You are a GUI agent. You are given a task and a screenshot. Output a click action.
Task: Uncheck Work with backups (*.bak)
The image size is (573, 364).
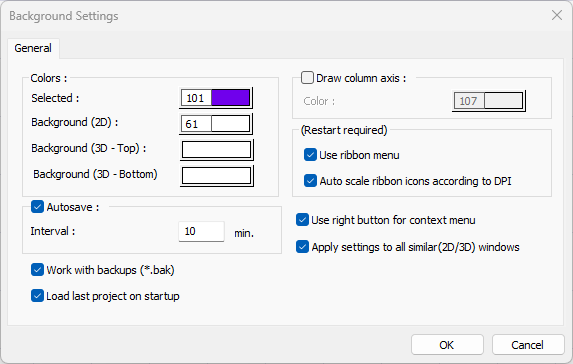point(37,270)
